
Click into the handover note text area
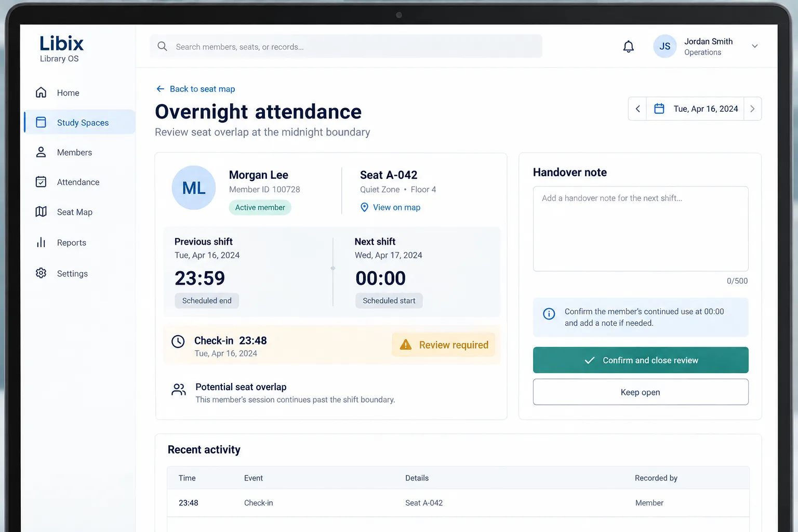(641, 229)
